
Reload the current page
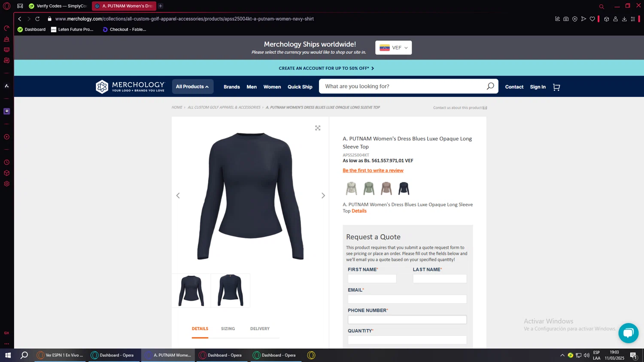point(37,19)
